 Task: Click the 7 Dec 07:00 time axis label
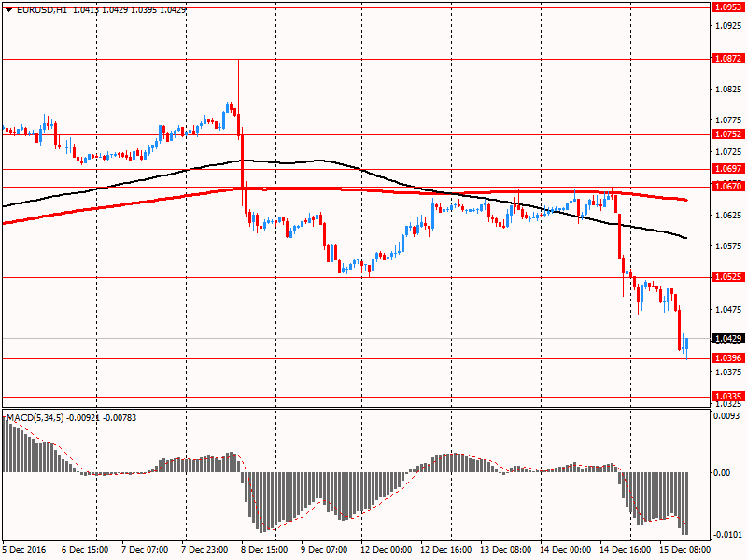(x=145, y=549)
